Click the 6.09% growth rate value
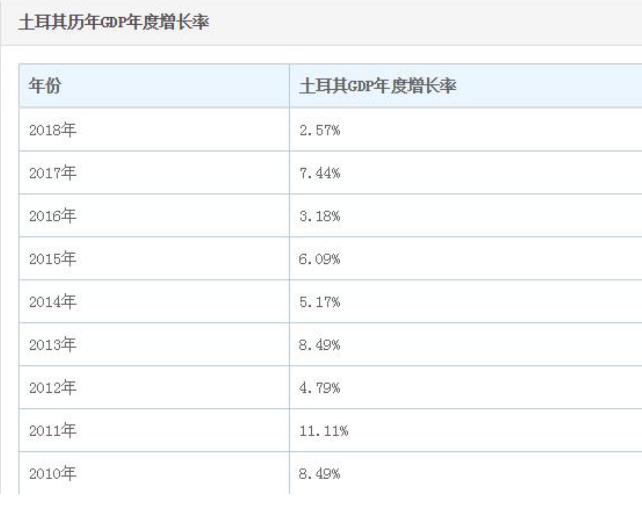Viewport: 642px width, 512px height. (320, 259)
